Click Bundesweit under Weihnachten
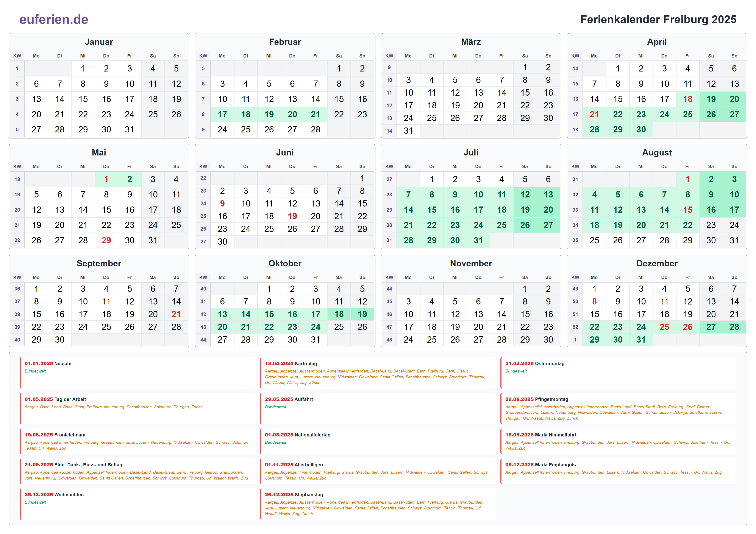This screenshot has width=756, height=534. point(35,502)
